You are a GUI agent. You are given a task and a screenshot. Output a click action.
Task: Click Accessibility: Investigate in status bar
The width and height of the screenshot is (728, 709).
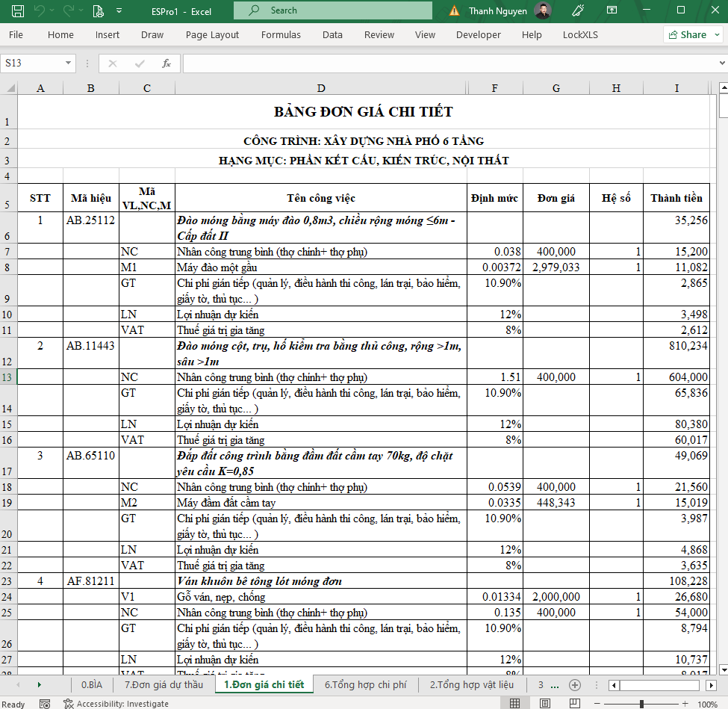pyautogui.click(x=116, y=703)
